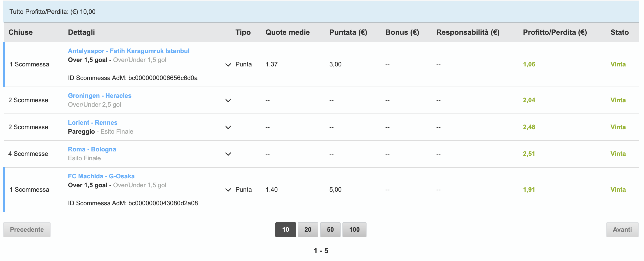
Task: Open the Groningen - Heracles match link
Action: coord(100,96)
